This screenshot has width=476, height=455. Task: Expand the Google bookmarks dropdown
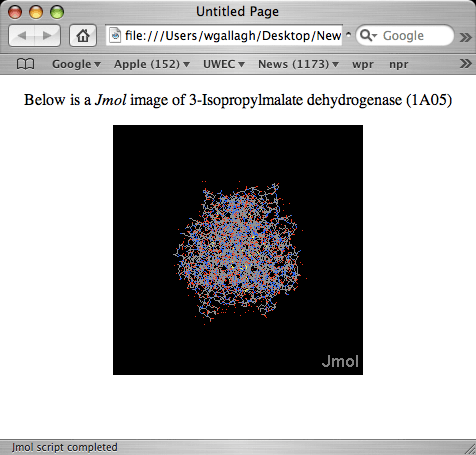tap(76, 64)
